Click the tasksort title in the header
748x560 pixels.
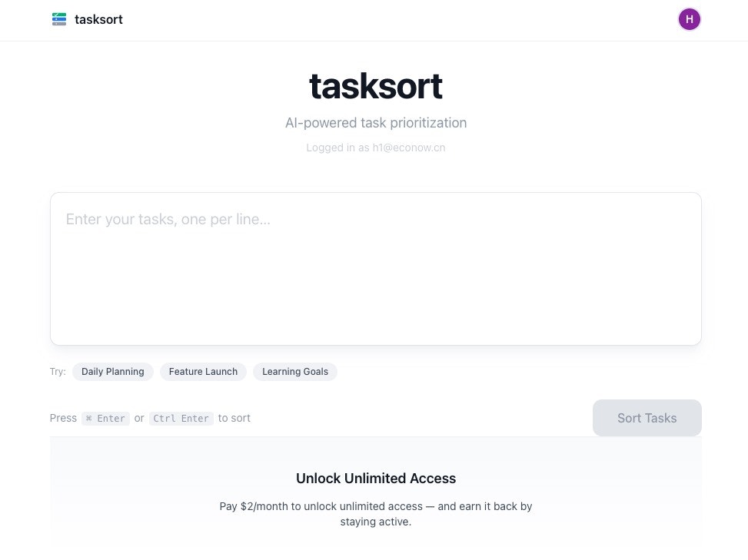point(98,19)
